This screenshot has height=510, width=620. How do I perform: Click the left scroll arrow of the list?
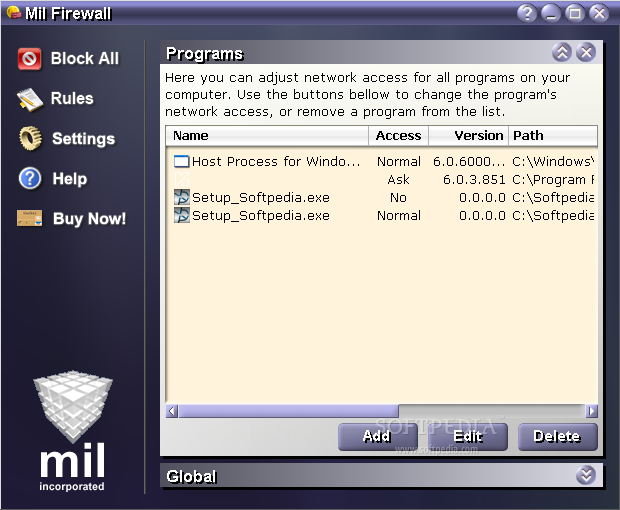point(172,411)
